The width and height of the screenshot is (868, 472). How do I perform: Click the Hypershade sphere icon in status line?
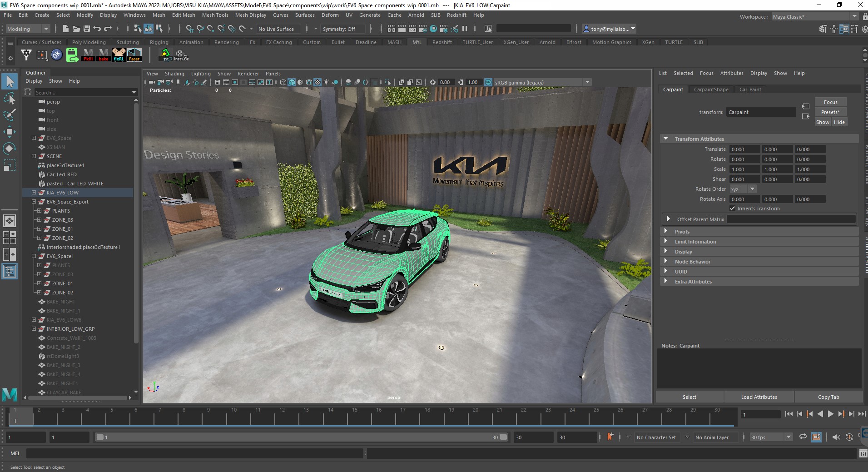coord(433,29)
